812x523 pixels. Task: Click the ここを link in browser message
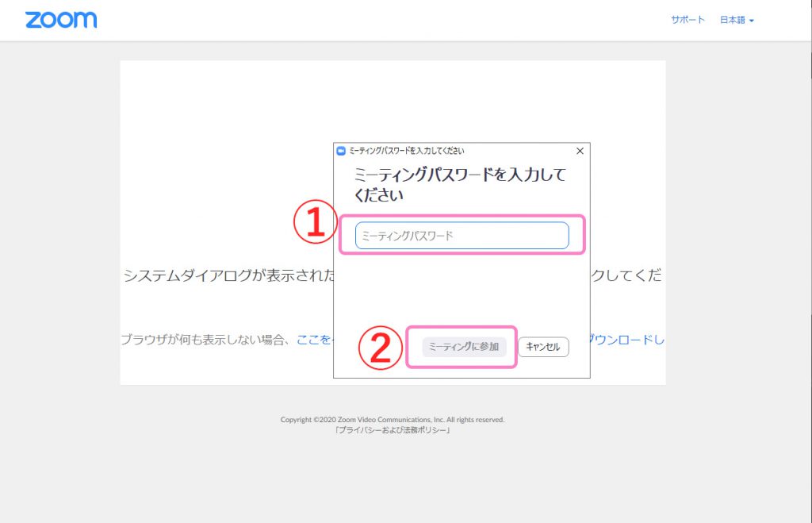click(314, 340)
